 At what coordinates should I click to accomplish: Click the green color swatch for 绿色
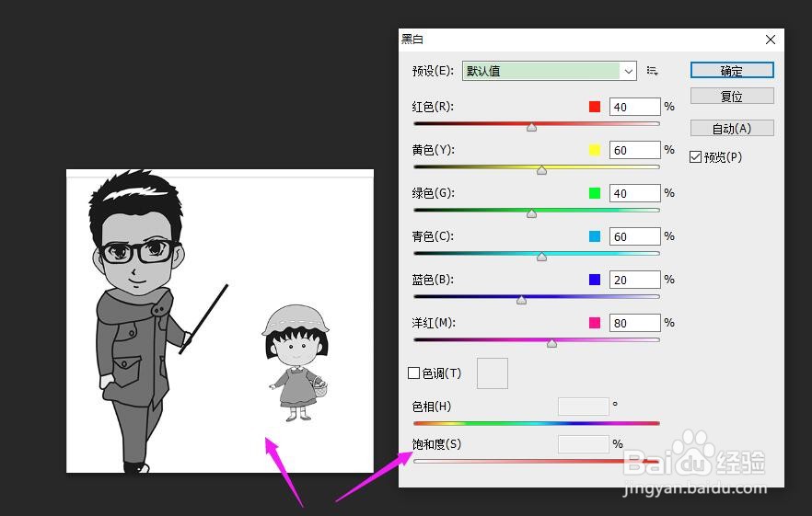pos(595,193)
